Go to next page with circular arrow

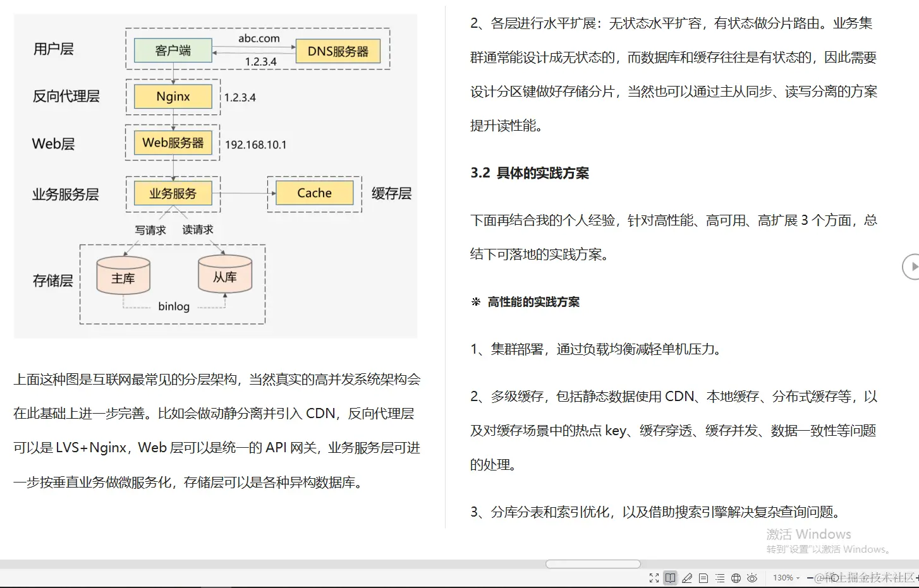point(912,267)
